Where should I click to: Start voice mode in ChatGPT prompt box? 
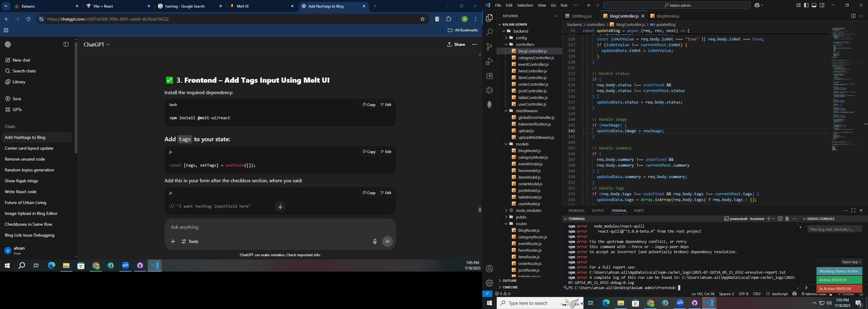[x=388, y=241]
